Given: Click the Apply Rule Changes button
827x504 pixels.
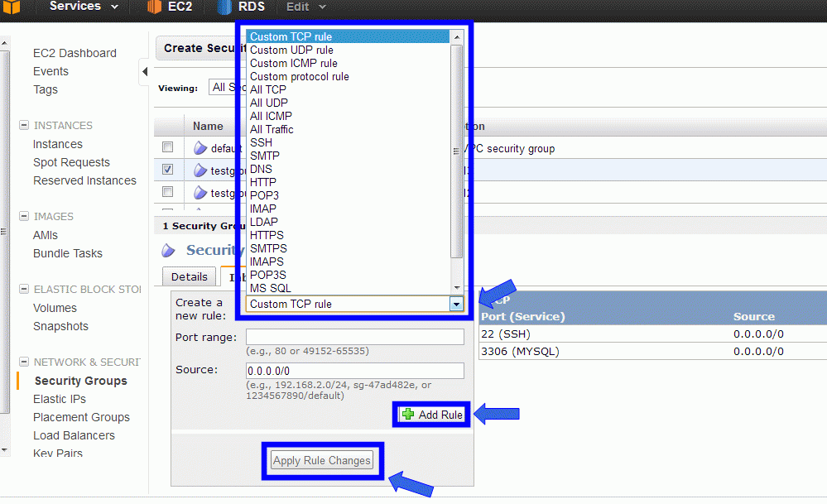Looking at the screenshot, I should point(322,460).
